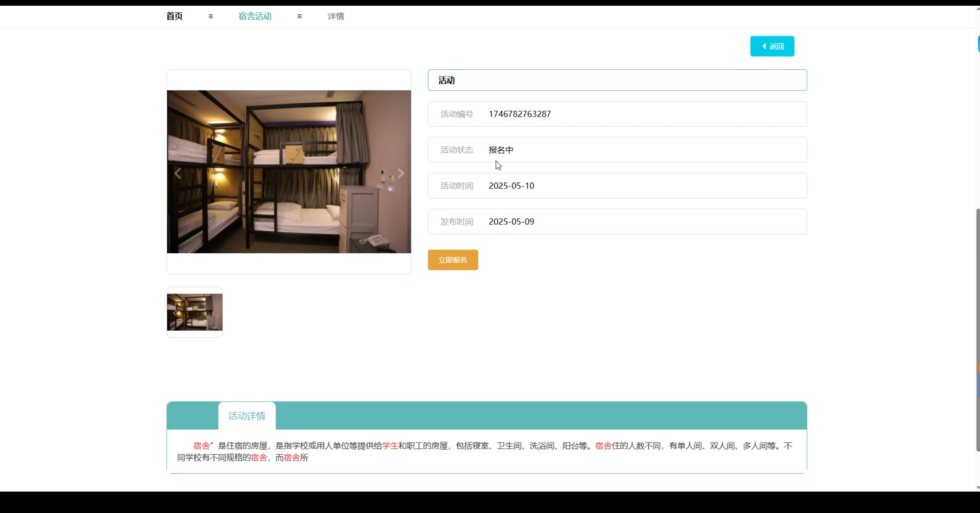Click left arrow beside the thumbnail strip
Screen dimensions: 980x513
pos(175,312)
